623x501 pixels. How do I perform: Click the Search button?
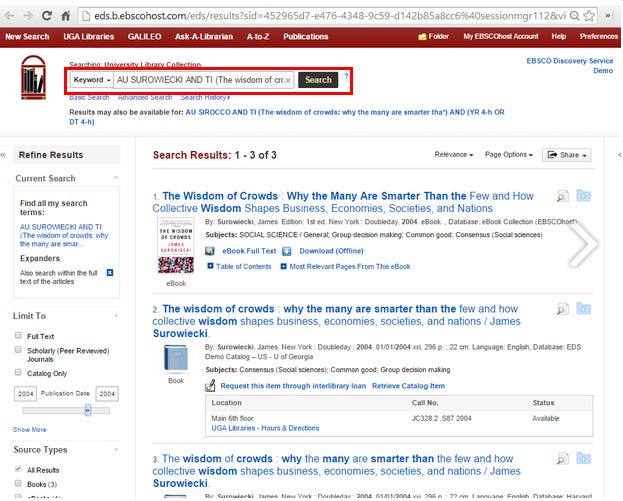[318, 80]
